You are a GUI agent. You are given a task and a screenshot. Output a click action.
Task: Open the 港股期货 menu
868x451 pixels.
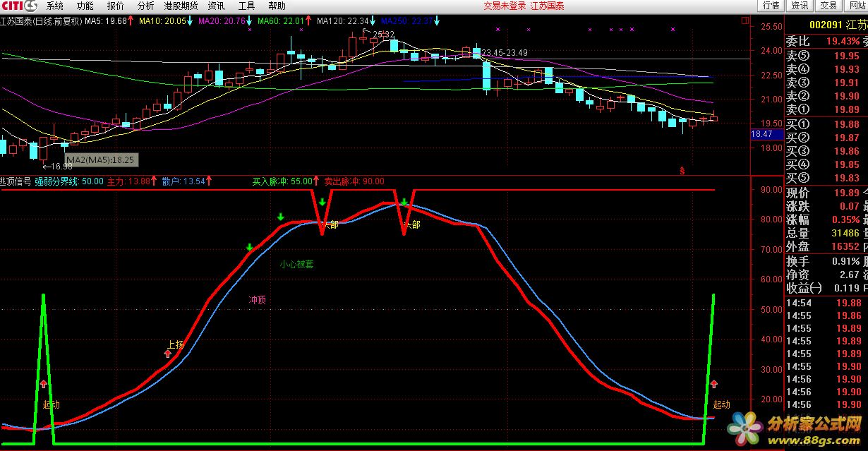181,6
